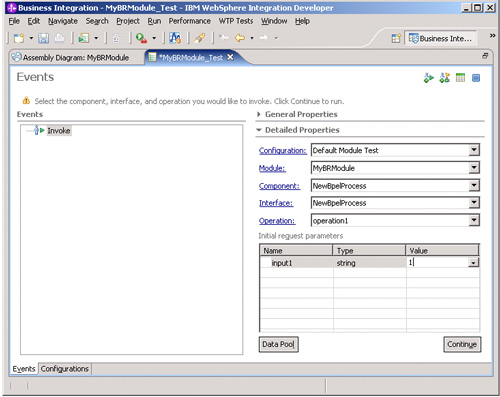Click the blue profile/test toolbar icon

[x=175, y=38]
